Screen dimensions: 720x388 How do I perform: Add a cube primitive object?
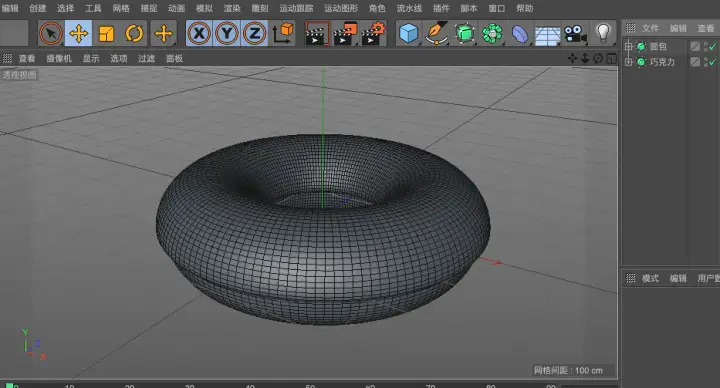(x=408, y=34)
